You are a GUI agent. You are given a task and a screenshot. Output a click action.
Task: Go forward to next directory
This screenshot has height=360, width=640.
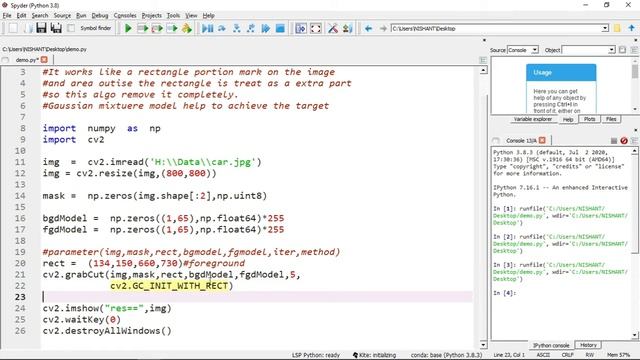tap(383, 28)
